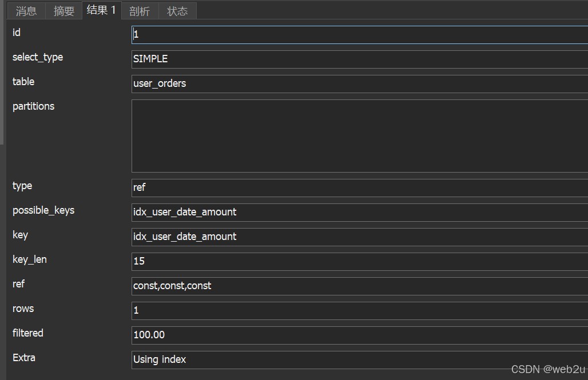Screen dimensions: 588x380
Task: Click the partitions row label
Action: tap(33, 106)
